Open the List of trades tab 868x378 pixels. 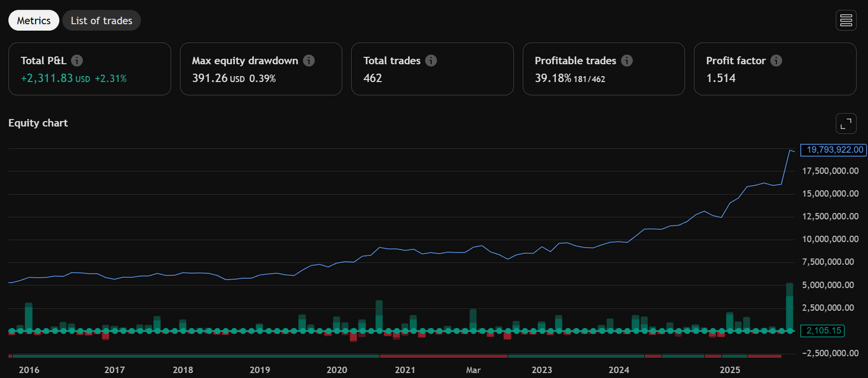click(102, 20)
